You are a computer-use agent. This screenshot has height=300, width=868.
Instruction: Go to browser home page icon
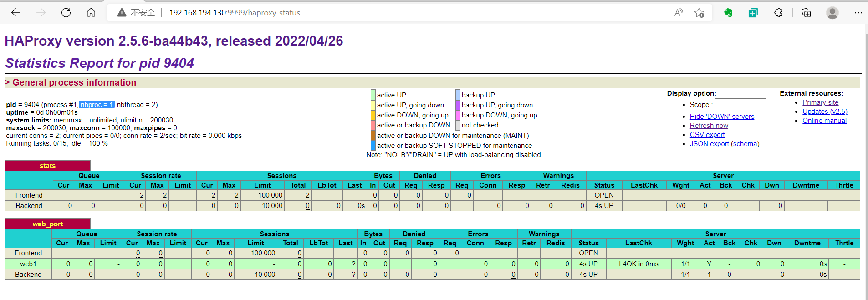(x=91, y=13)
